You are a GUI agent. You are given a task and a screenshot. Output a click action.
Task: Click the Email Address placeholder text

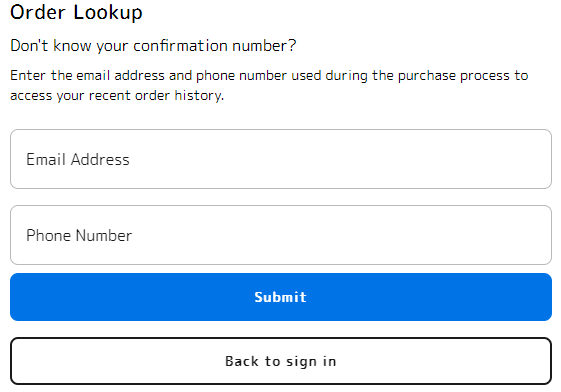pos(78,160)
